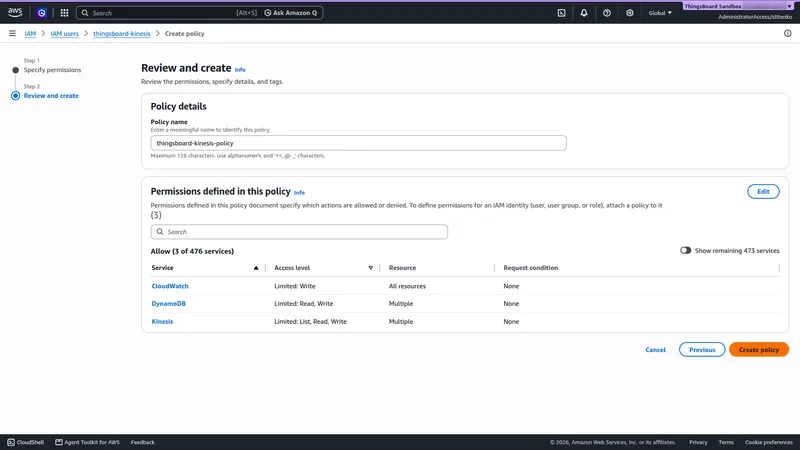Click 'Limited: List, Read, Write' cell
The image size is (800, 450).
310,321
